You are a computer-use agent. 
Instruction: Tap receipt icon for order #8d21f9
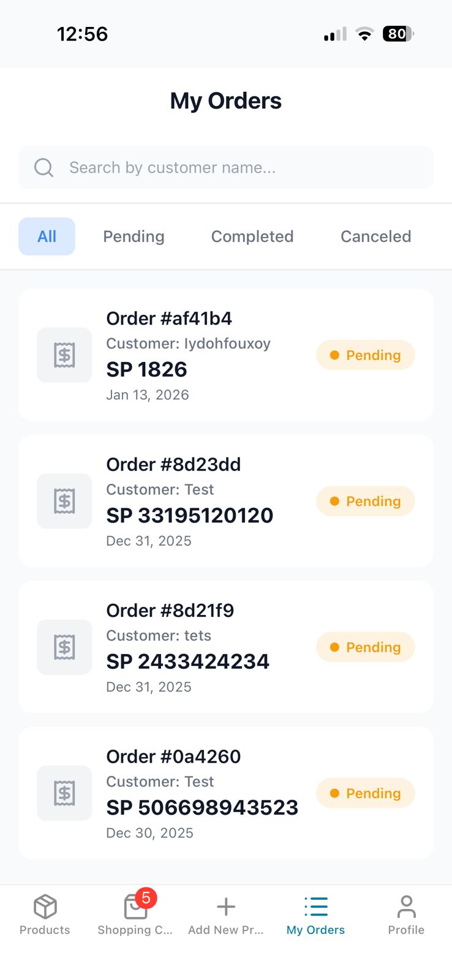[x=64, y=647]
